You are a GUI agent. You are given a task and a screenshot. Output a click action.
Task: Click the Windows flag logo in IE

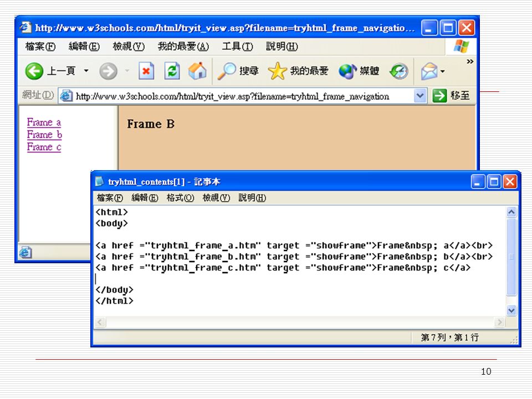click(x=461, y=46)
